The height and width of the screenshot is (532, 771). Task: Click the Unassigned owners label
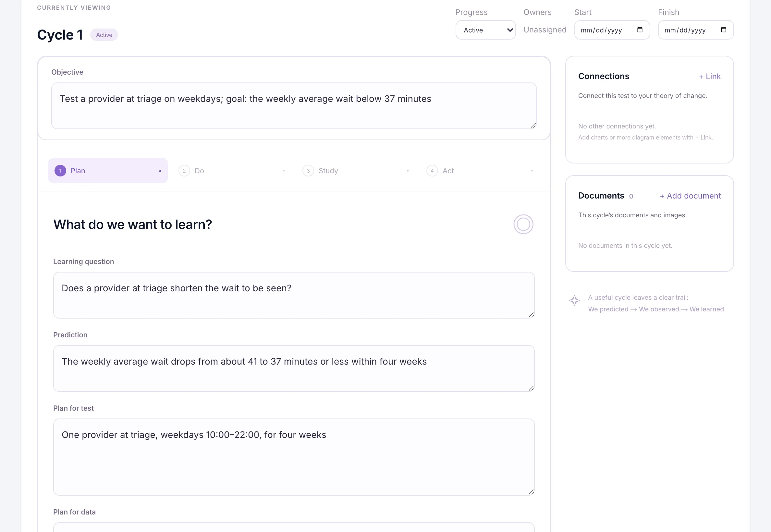click(545, 30)
